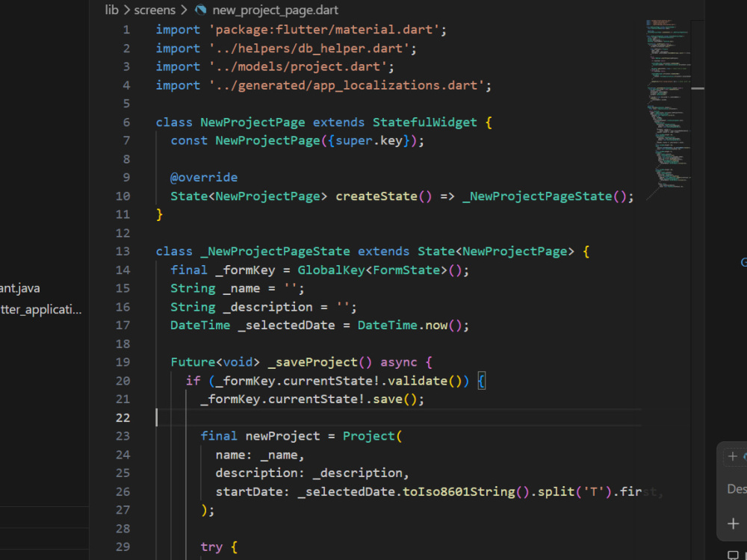Click the Project constructor call on line 23
The height and width of the screenshot is (560, 747).
[x=369, y=436]
